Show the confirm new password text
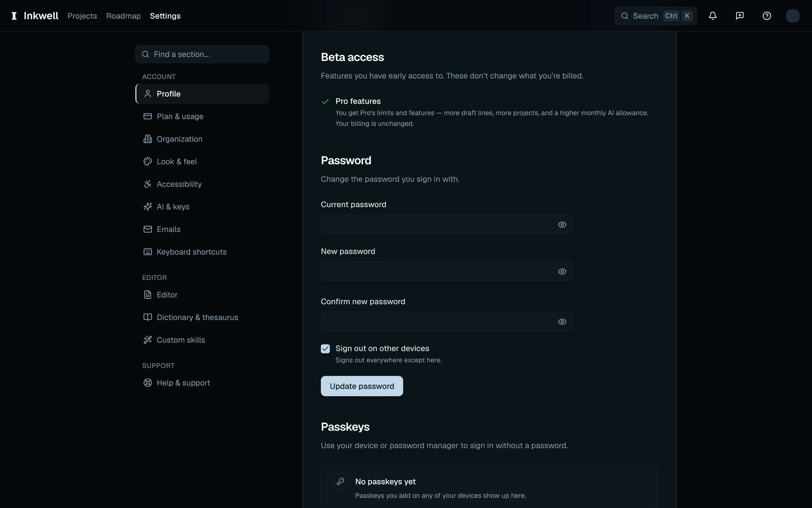 click(562, 322)
